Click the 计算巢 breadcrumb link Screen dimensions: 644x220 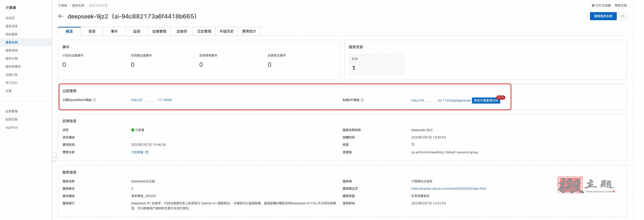tap(63, 6)
